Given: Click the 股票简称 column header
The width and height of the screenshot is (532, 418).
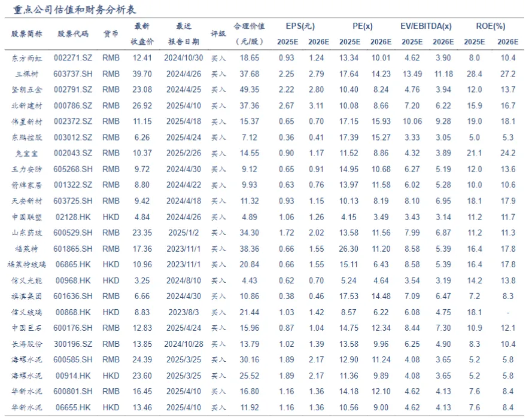Looking at the screenshot, I should pos(27,34).
